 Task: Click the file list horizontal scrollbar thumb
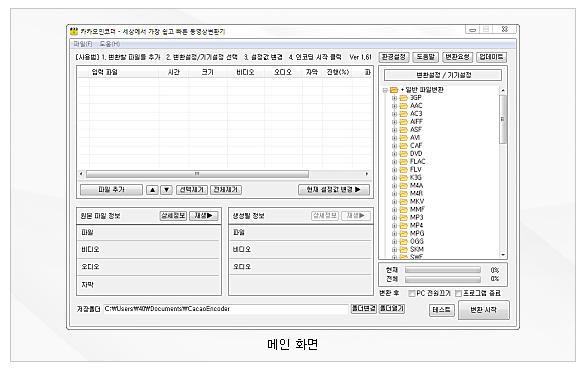click(197, 174)
